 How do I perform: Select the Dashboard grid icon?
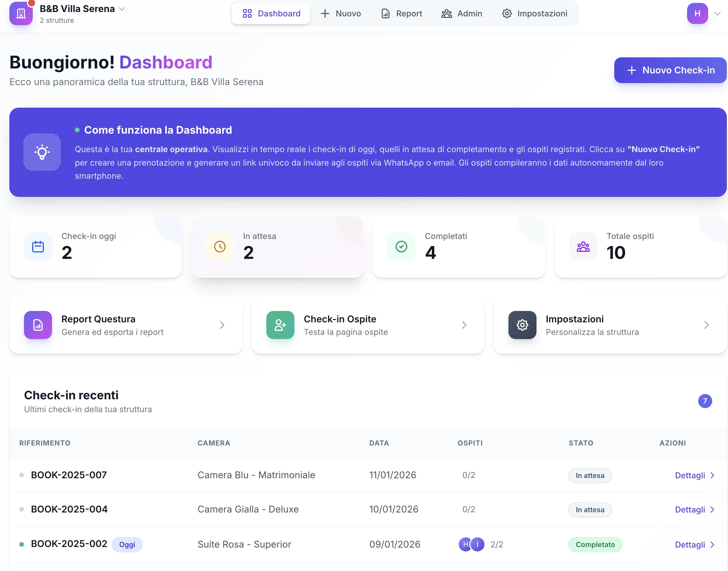coord(247,13)
